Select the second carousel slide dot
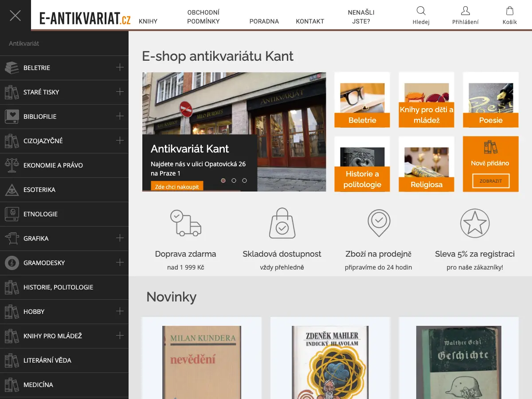This screenshot has height=399, width=532. click(x=234, y=180)
